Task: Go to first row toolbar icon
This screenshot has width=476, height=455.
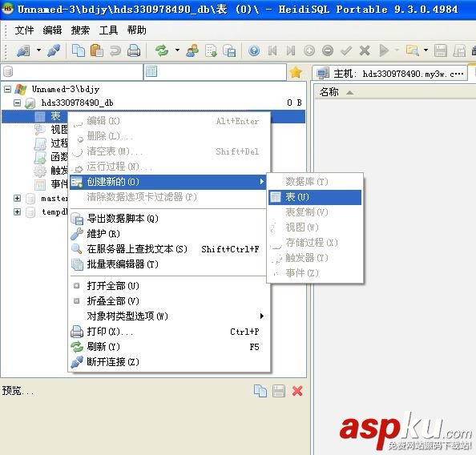Action: [272, 50]
